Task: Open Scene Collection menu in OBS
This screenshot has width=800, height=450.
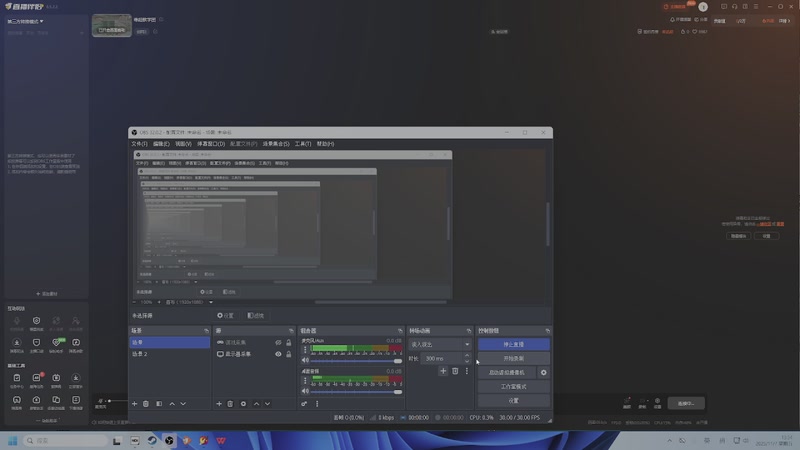Action: click(x=276, y=144)
